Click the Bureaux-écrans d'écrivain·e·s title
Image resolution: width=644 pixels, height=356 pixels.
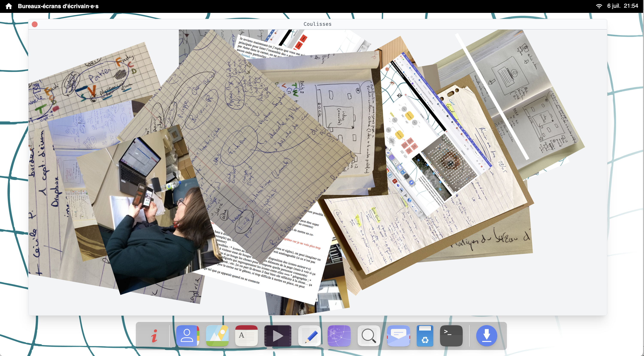click(58, 6)
